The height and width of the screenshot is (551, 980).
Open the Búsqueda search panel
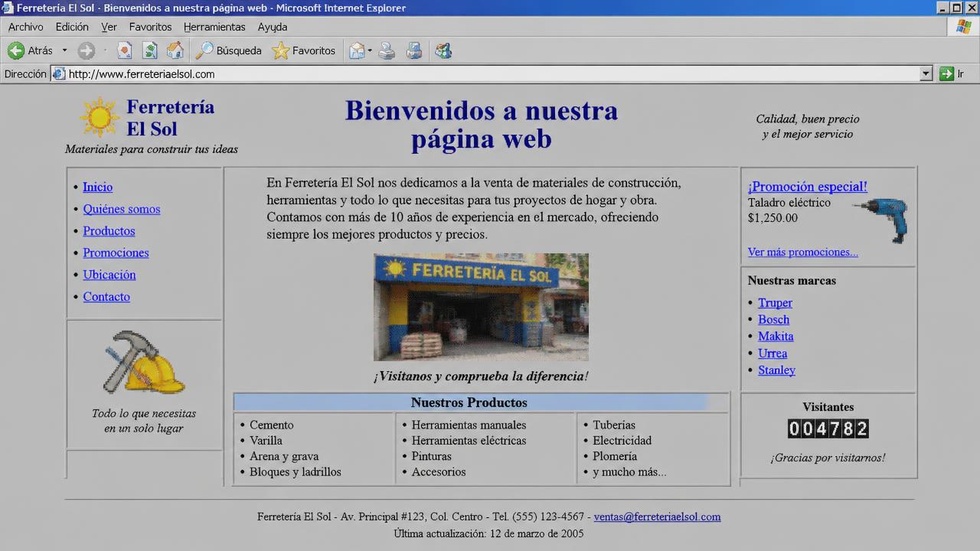228,51
